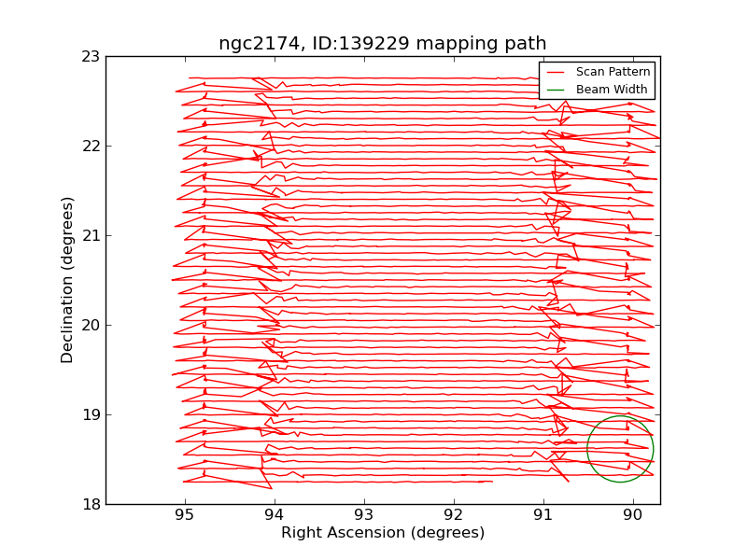Click the 'Declination (degrees)' axis label

[67, 280]
